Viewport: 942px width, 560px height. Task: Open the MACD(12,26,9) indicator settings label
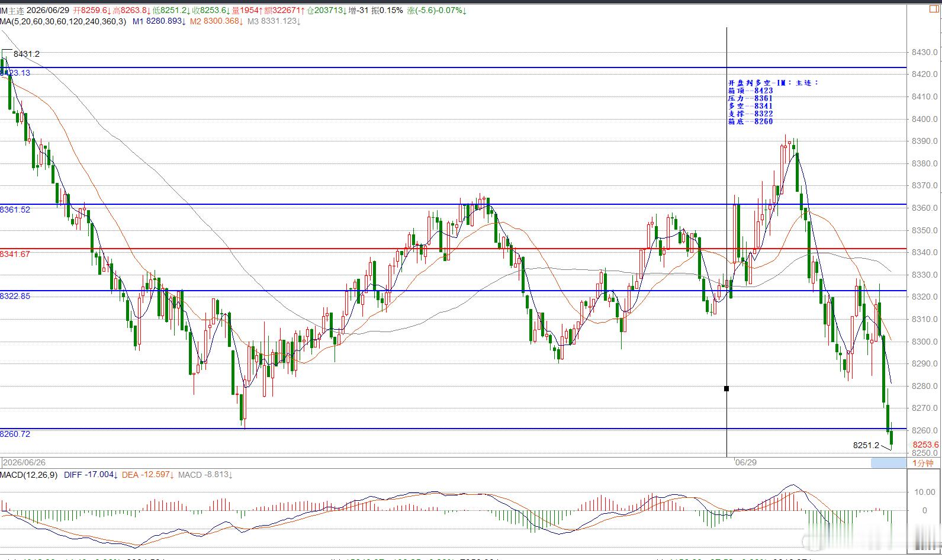(x=29, y=475)
